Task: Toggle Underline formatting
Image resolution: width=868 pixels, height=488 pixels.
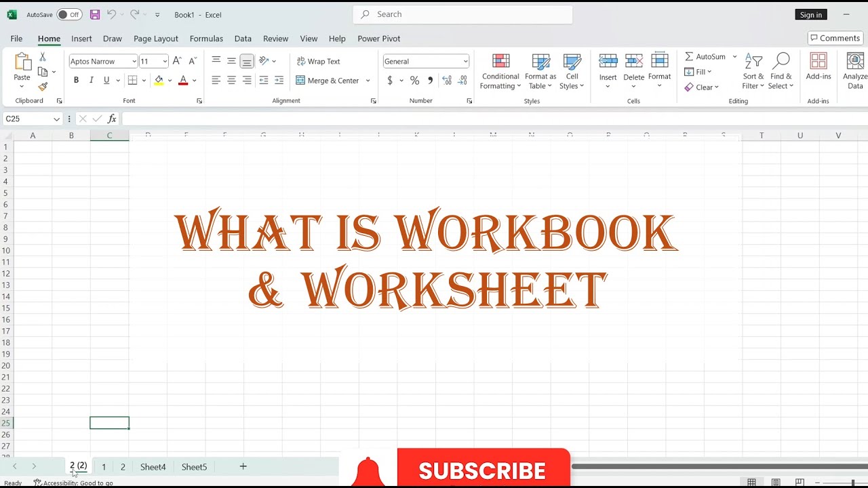Action: (x=106, y=80)
